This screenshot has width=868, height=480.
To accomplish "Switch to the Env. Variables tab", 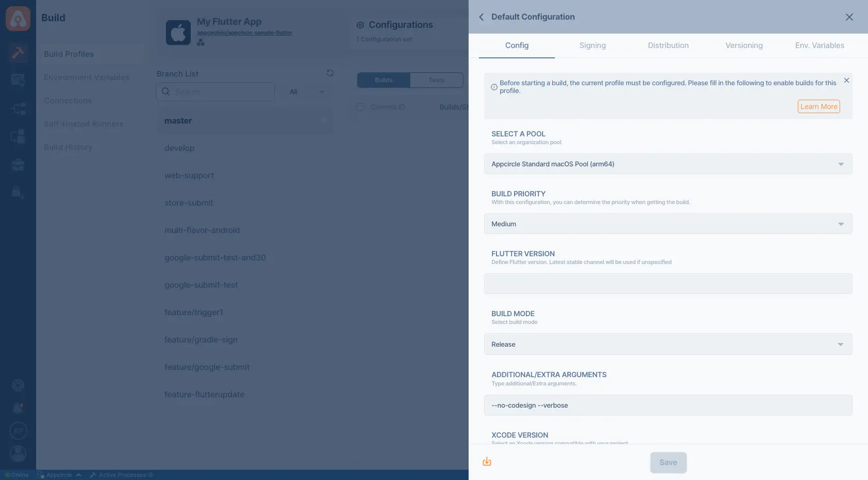I will pyautogui.click(x=819, y=45).
